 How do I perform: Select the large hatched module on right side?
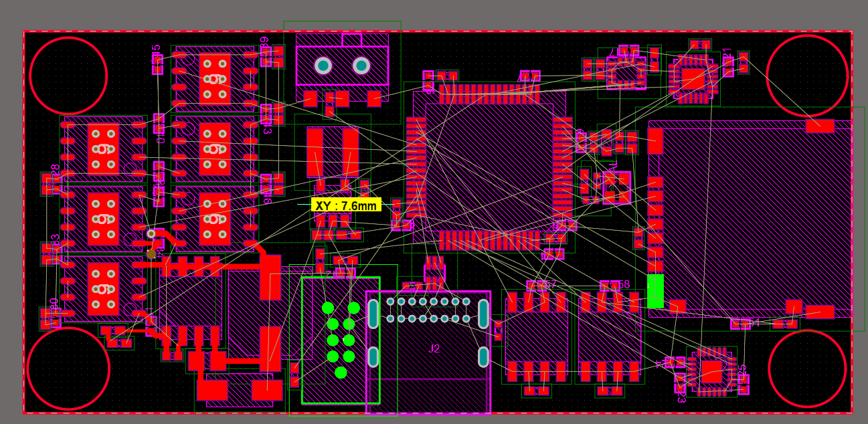pyautogui.click(x=750, y=219)
